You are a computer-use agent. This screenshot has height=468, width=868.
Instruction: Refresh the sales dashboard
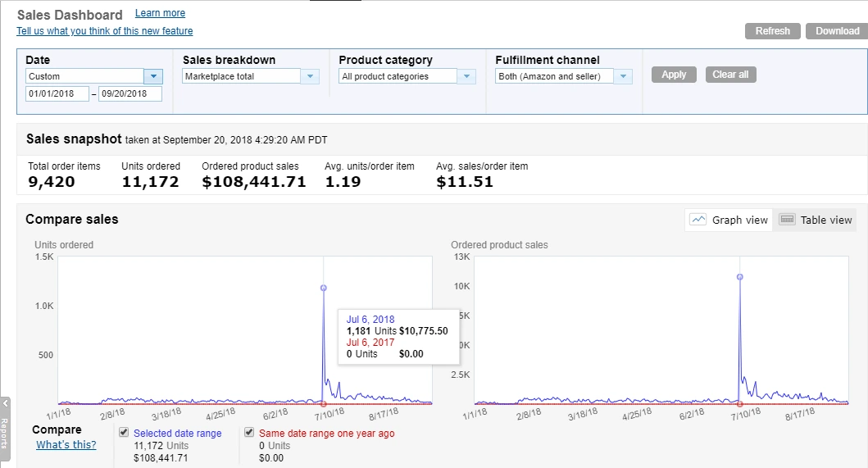pos(772,31)
